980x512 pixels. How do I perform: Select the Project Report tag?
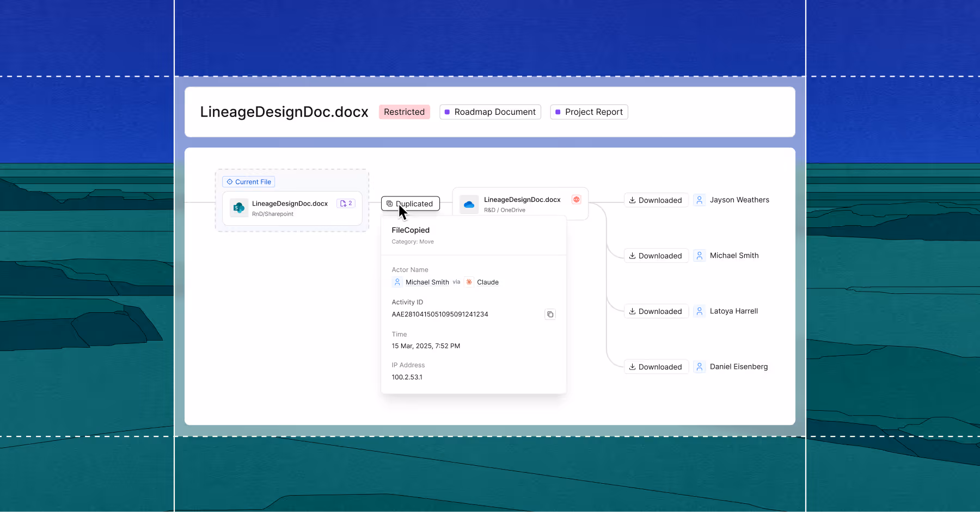click(x=589, y=112)
